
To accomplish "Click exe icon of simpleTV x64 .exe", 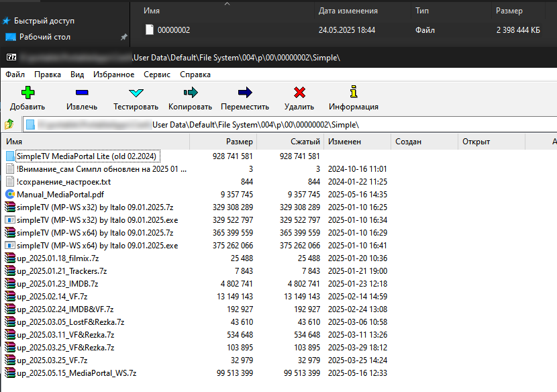I will (x=10, y=246).
